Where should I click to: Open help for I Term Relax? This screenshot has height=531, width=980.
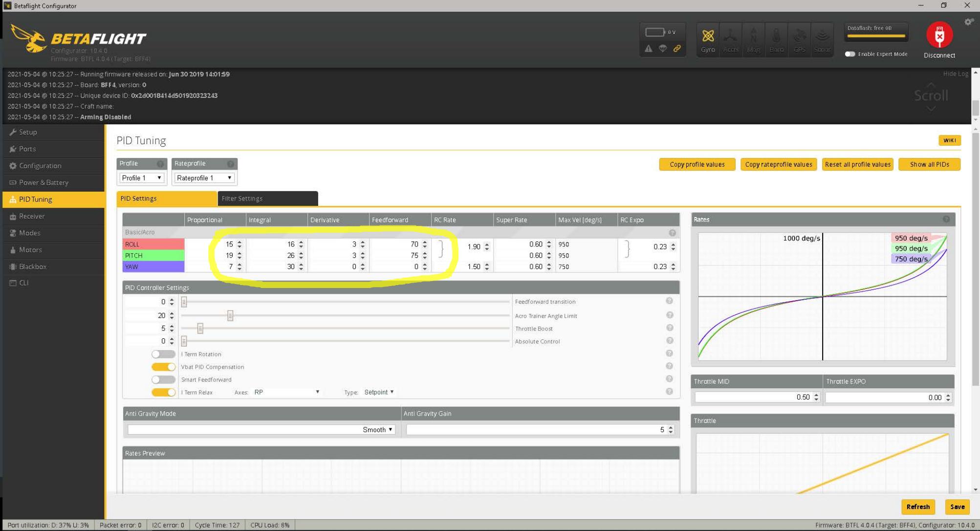tap(669, 392)
